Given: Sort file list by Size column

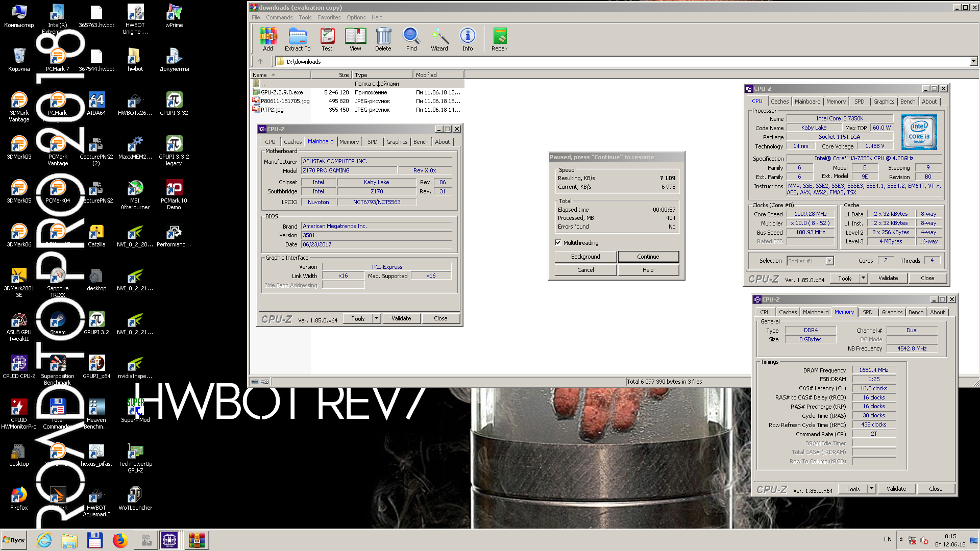Looking at the screenshot, I should (x=331, y=75).
